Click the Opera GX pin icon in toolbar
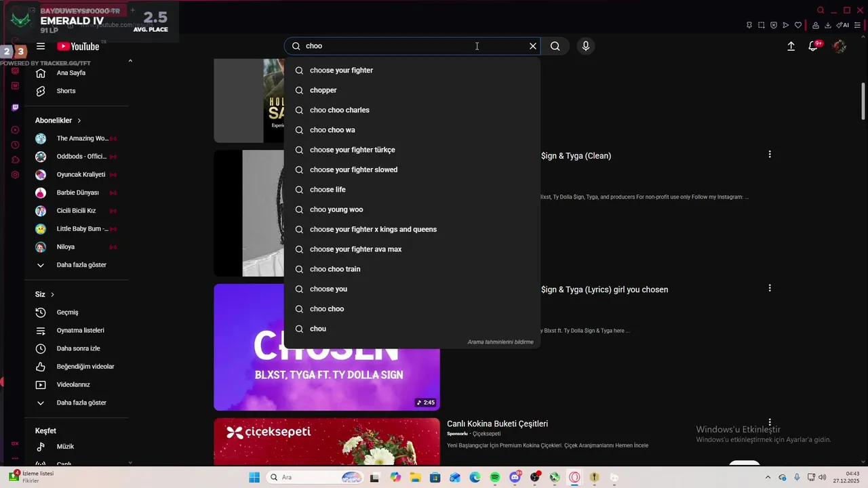This screenshot has width=868, height=488. pos(749,25)
